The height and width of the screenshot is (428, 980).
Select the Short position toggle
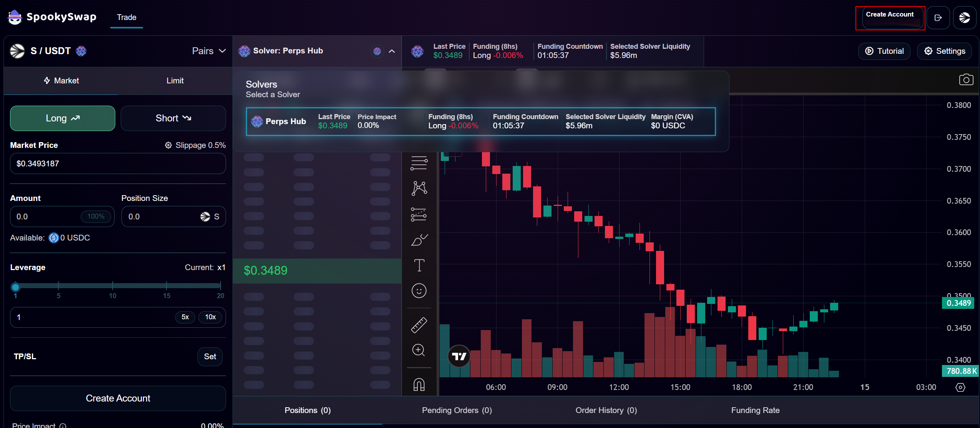click(x=173, y=118)
